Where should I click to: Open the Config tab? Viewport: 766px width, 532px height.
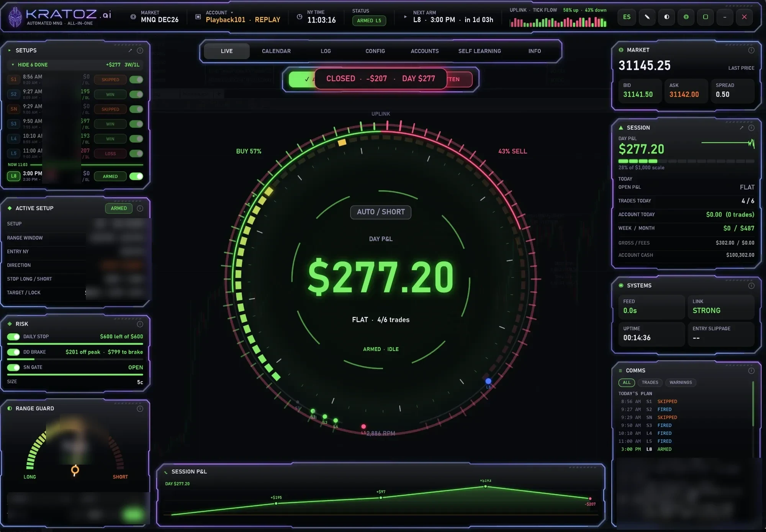(375, 51)
